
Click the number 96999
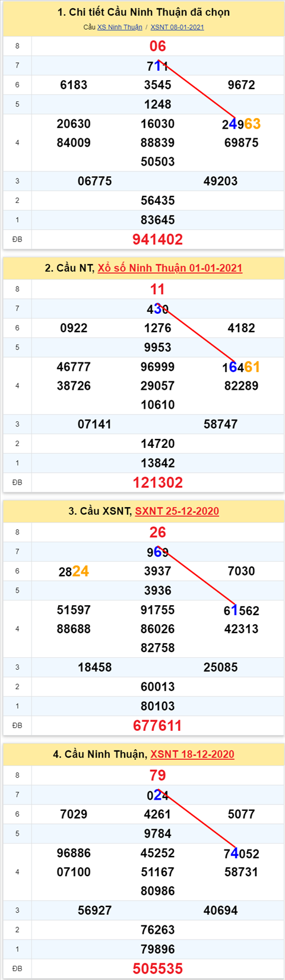click(158, 367)
